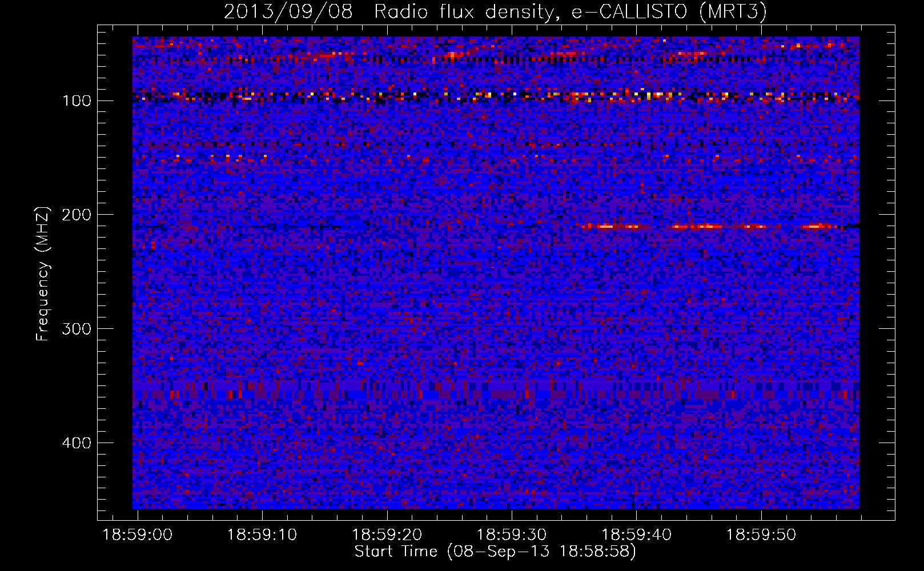Click the 'Frequency (MHZ)' axis label
Image resolution: width=924 pixels, height=571 pixels.
click(x=43, y=274)
